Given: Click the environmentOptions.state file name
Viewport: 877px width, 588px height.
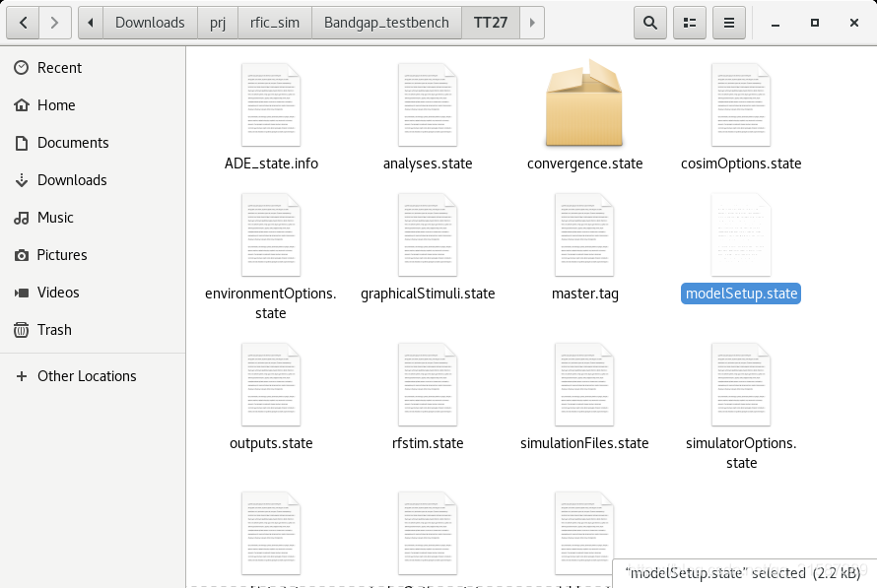Looking at the screenshot, I should (271, 303).
